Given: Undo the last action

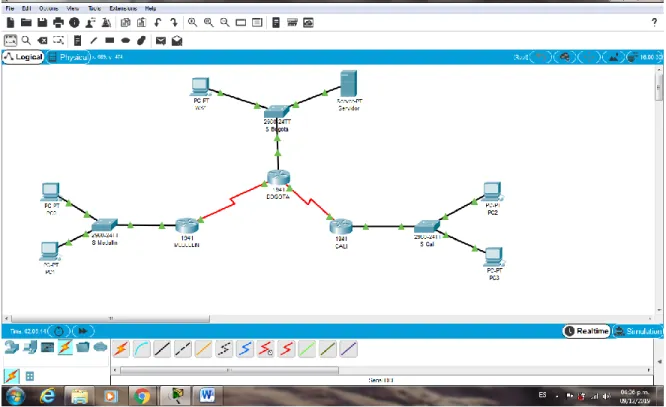Looking at the screenshot, I should [158, 23].
